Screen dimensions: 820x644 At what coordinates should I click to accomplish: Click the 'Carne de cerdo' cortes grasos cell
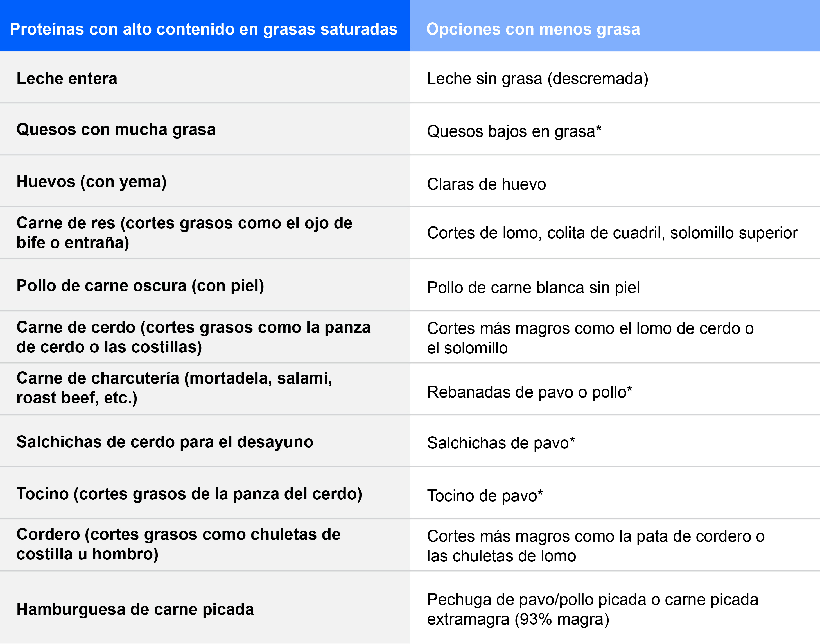193,337
